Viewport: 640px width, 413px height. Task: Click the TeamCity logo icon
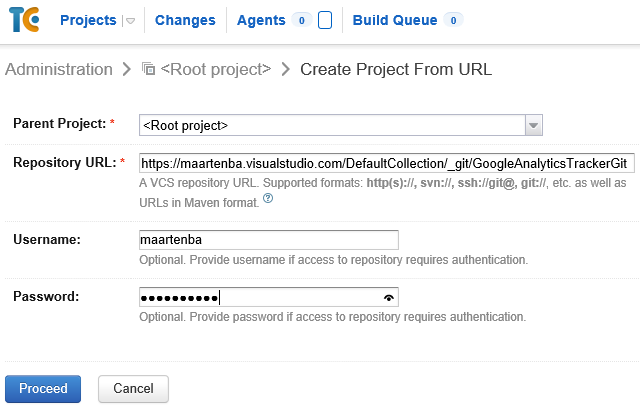(x=24, y=19)
